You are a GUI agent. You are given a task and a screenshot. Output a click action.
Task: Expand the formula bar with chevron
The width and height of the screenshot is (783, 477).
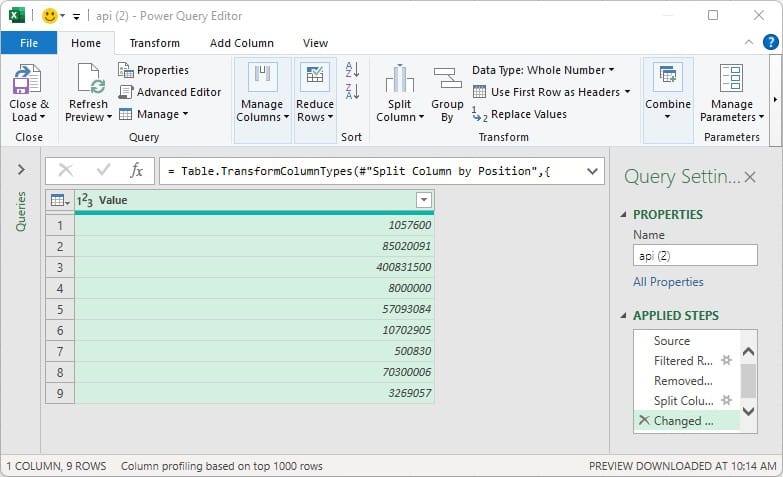tap(592, 171)
